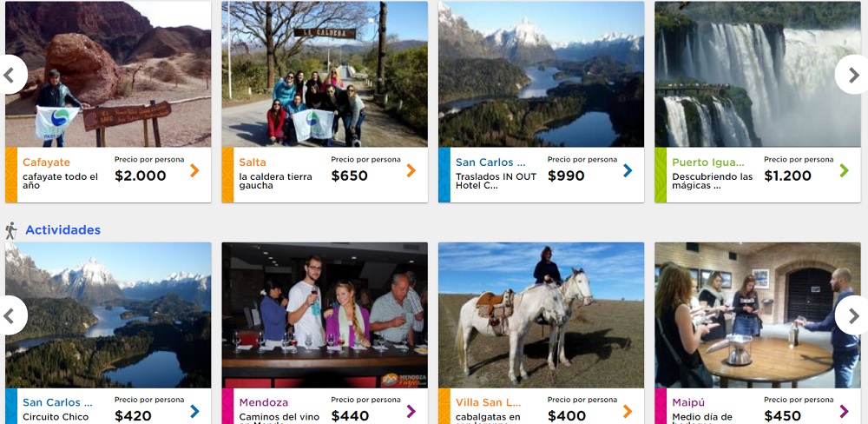The width and height of the screenshot is (868, 424).
Task: Click the purple arrow on Mendoza card
Action: click(x=411, y=411)
